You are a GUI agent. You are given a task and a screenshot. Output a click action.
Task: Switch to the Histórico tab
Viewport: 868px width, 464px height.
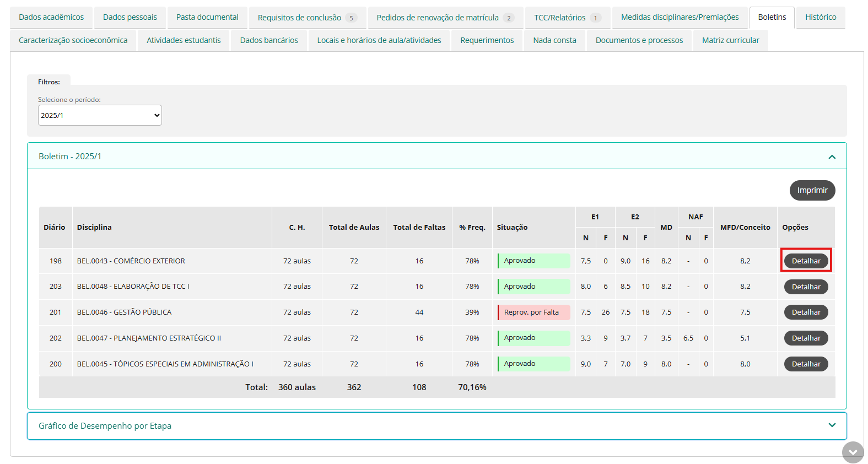[820, 18]
